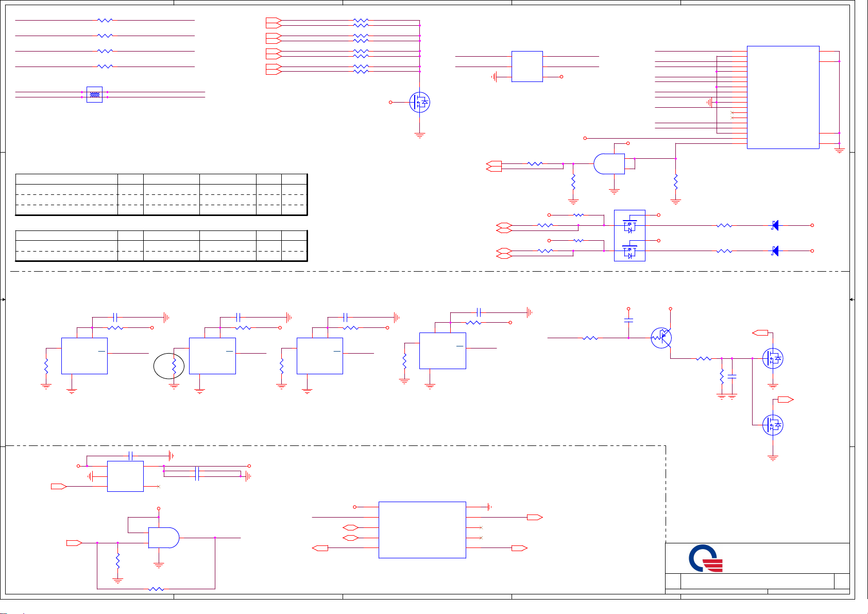Select the lower table's header row
868x614 pixels.
tap(161, 236)
